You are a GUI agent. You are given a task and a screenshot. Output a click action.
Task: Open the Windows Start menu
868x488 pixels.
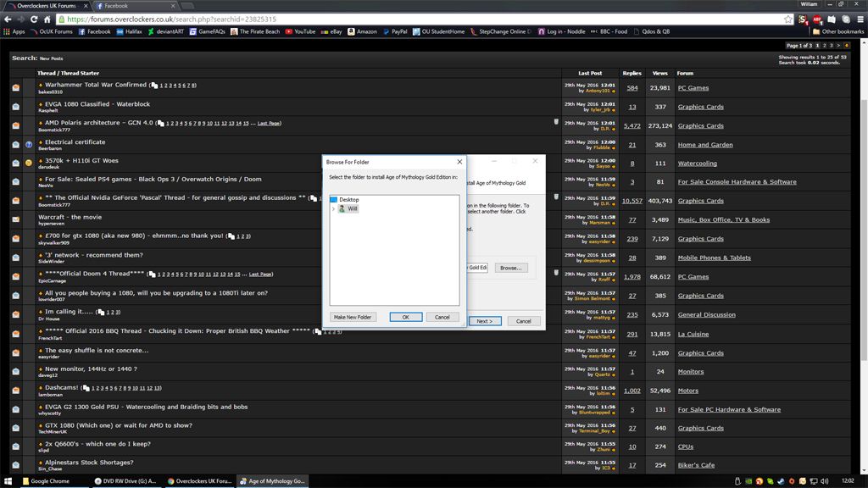(8, 481)
